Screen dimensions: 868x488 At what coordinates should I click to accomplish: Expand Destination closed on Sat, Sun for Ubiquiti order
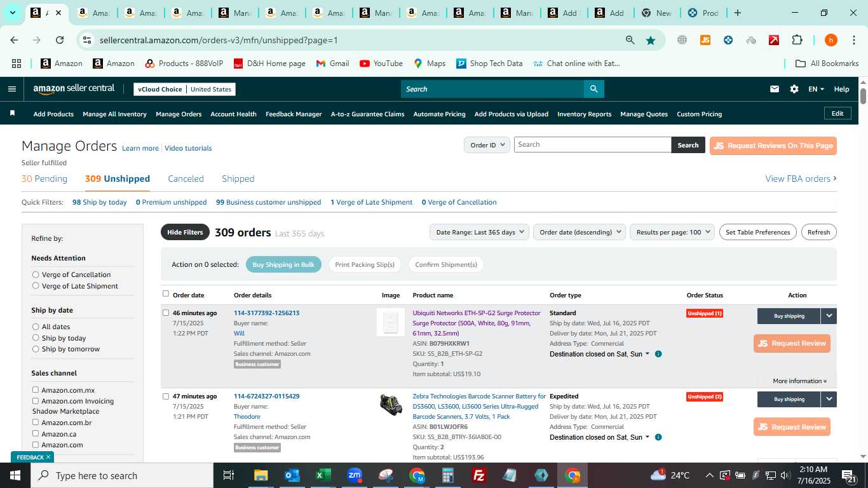(x=599, y=354)
